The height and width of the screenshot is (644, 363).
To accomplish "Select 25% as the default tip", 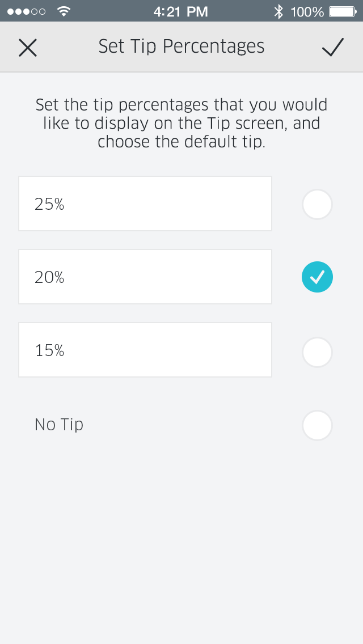I will (317, 204).
